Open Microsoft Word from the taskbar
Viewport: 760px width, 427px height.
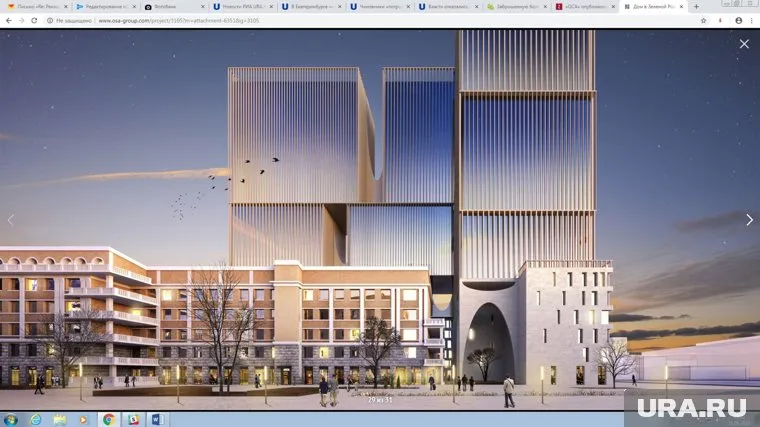tap(157, 419)
